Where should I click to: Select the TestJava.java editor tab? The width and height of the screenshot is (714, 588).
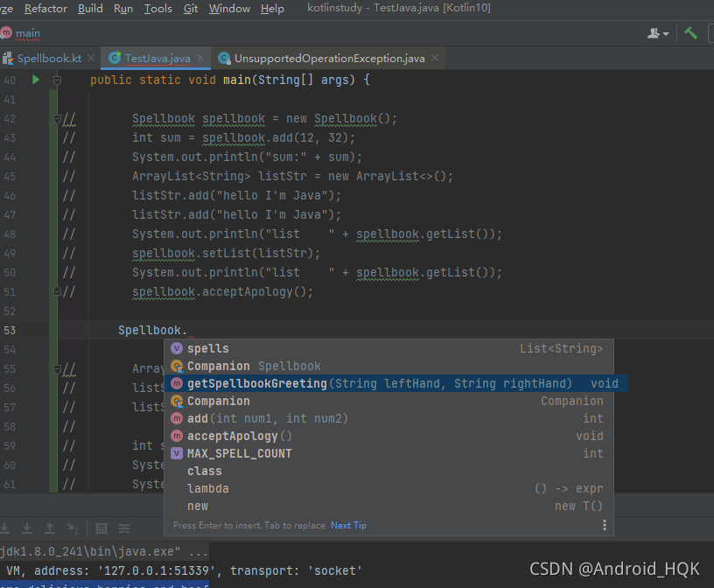(157, 59)
